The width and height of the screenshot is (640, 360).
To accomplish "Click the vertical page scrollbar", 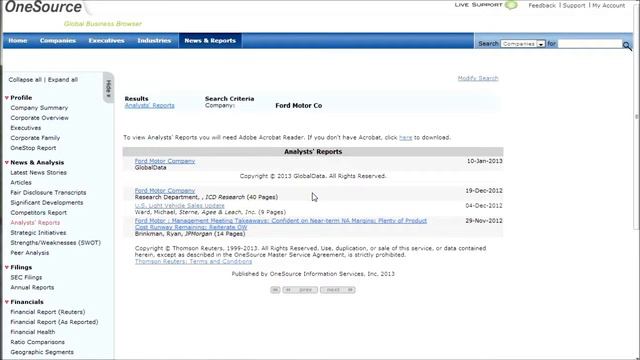I will click(636, 118).
